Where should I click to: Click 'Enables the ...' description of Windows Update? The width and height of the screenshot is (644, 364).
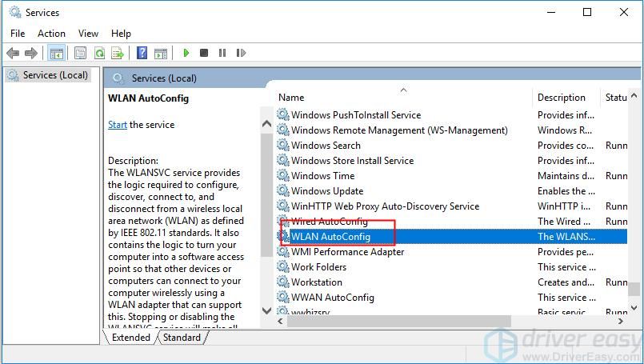coord(566,191)
